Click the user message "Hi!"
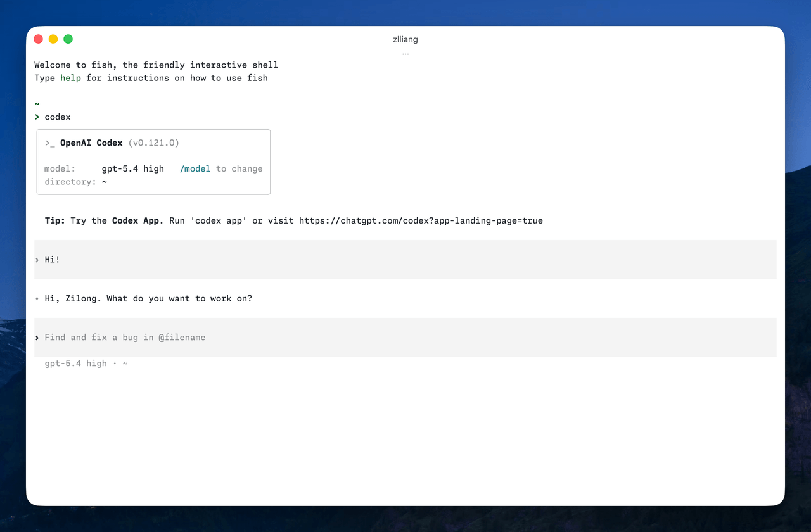Viewport: 811px width, 532px height. 53,260
